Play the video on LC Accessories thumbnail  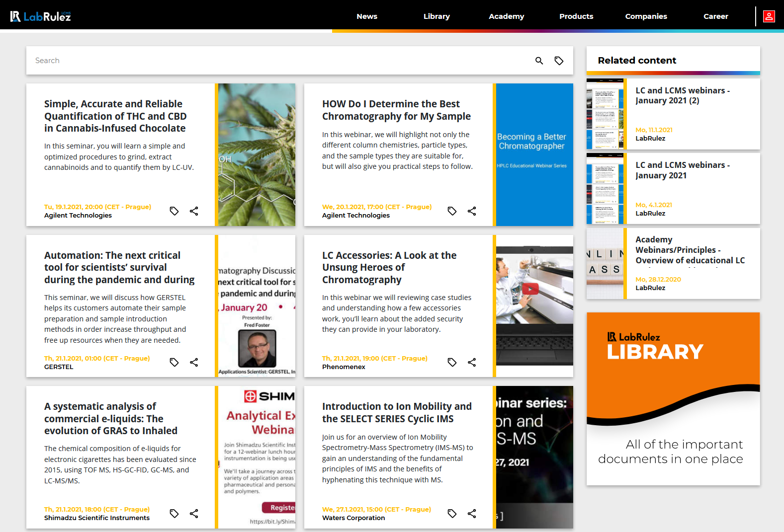[x=530, y=289]
